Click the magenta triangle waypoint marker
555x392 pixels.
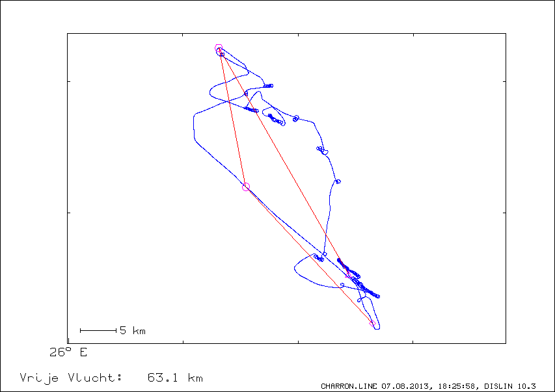coord(349,274)
